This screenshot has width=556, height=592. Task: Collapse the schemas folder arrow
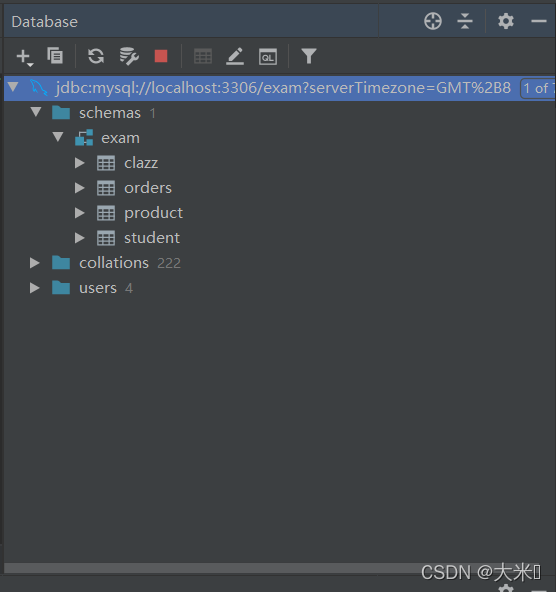click(36, 112)
